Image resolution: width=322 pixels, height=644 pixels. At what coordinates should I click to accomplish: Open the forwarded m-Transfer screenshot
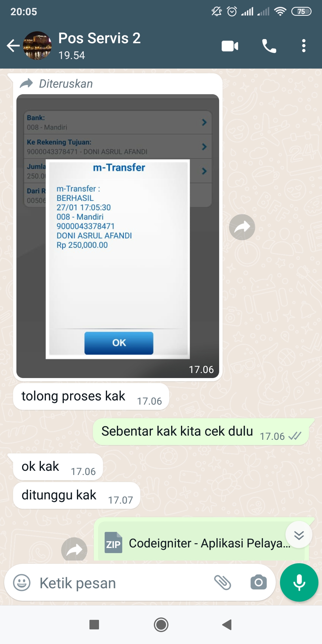click(x=118, y=236)
